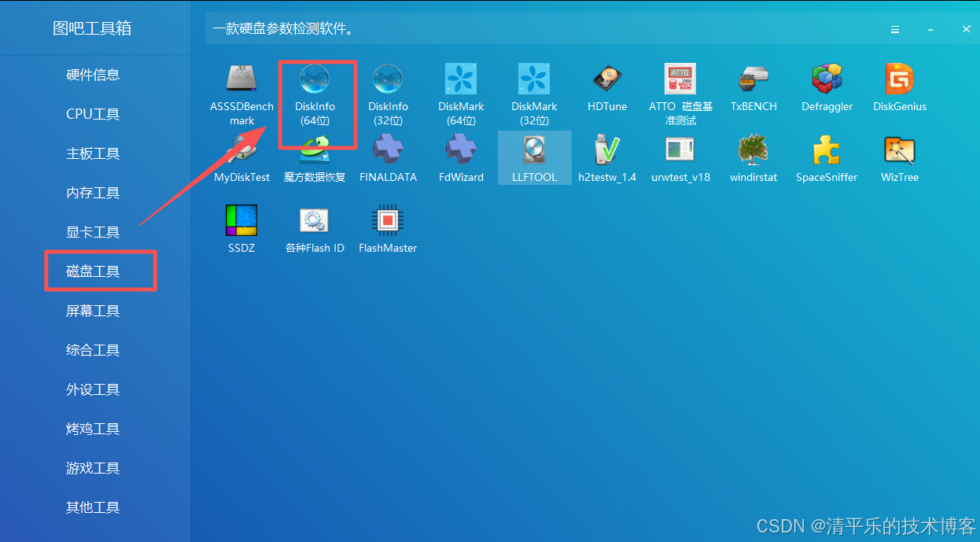Select 内存工具 in sidebar
This screenshot has height=542, width=980.
93,193
